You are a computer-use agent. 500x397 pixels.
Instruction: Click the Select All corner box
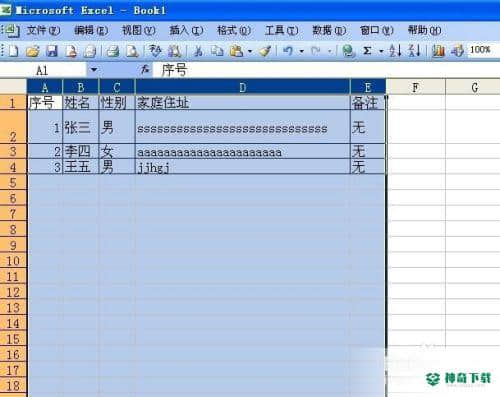pyautogui.click(x=13, y=87)
